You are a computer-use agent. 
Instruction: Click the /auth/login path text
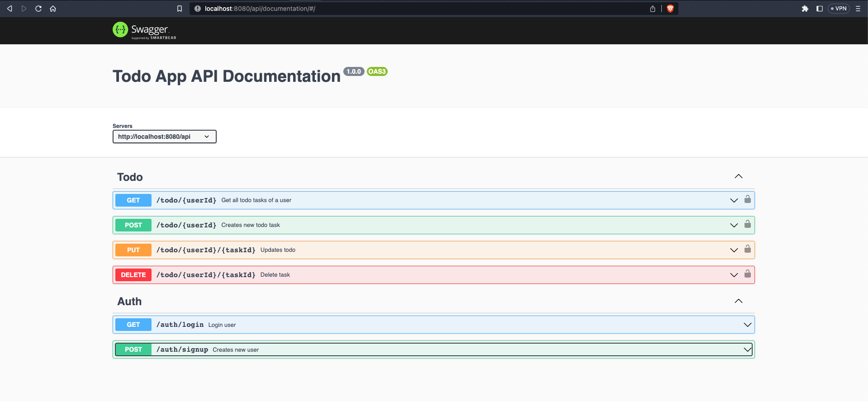[x=180, y=325]
